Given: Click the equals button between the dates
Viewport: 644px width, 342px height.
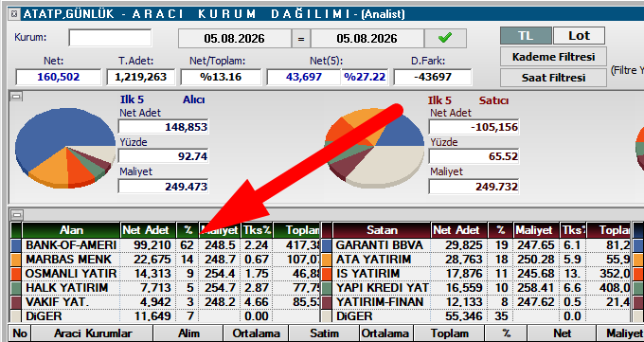Looking at the screenshot, I should [x=301, y=39].
